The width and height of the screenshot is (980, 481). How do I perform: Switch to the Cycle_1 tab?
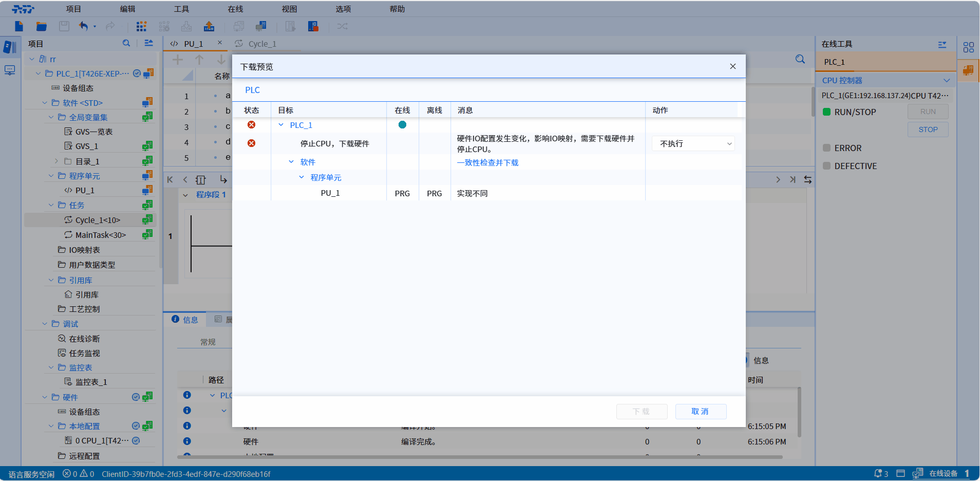pos(262,44)
